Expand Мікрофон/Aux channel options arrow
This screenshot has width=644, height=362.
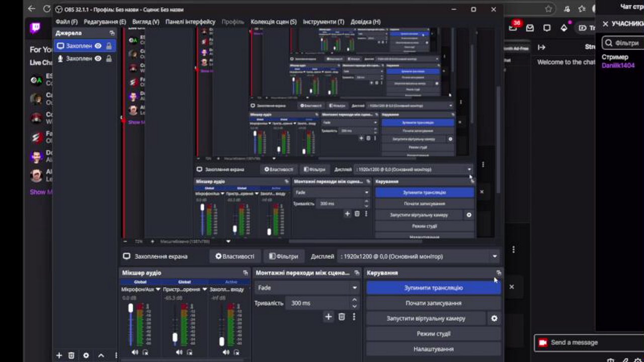[x=157, y=290]
